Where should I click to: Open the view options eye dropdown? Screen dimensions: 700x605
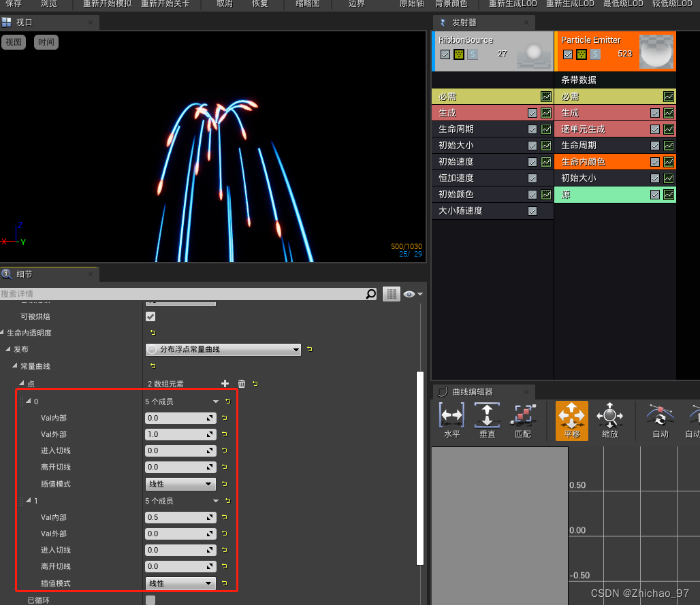pos(413,294)
